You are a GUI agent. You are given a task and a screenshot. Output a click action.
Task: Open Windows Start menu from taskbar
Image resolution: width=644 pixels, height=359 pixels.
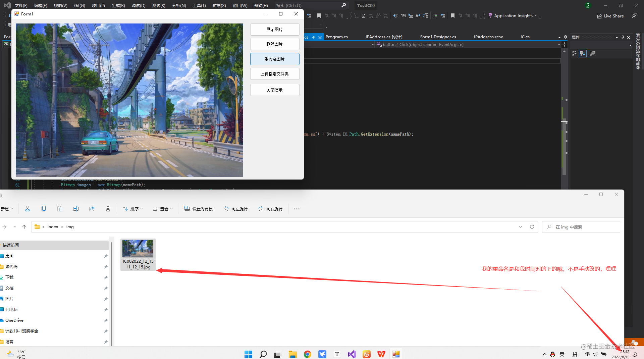click(249, 354)
